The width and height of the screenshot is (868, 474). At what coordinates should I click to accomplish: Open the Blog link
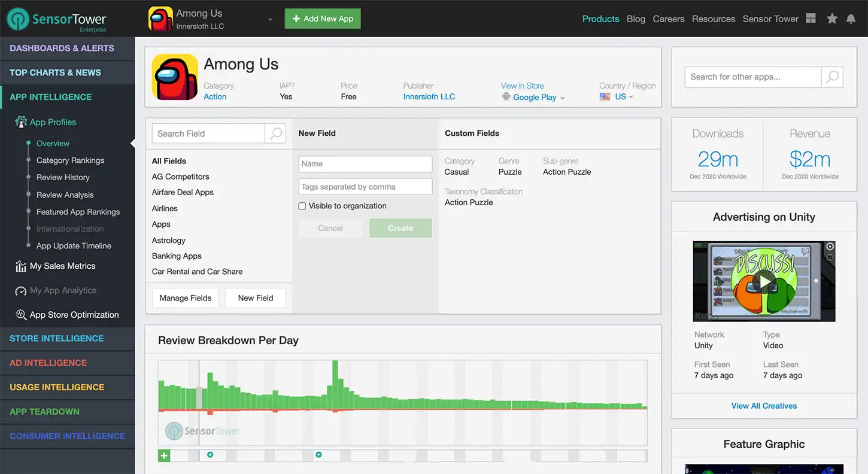click(636, 19)
